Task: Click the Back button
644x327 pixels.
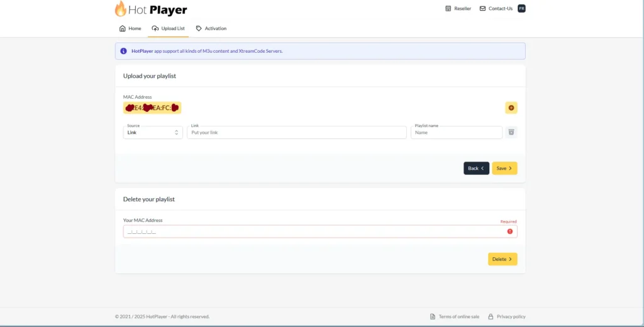Action: [x=477, y=168]
